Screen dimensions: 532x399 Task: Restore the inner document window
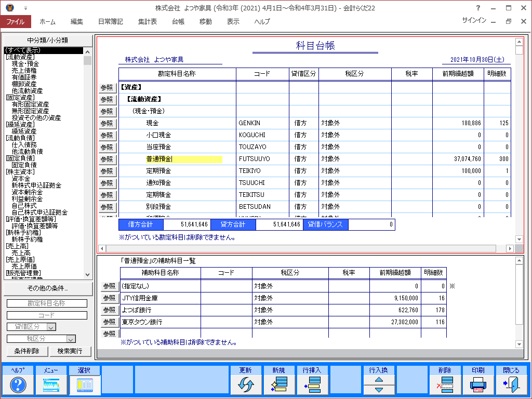(x=508, y=21)
